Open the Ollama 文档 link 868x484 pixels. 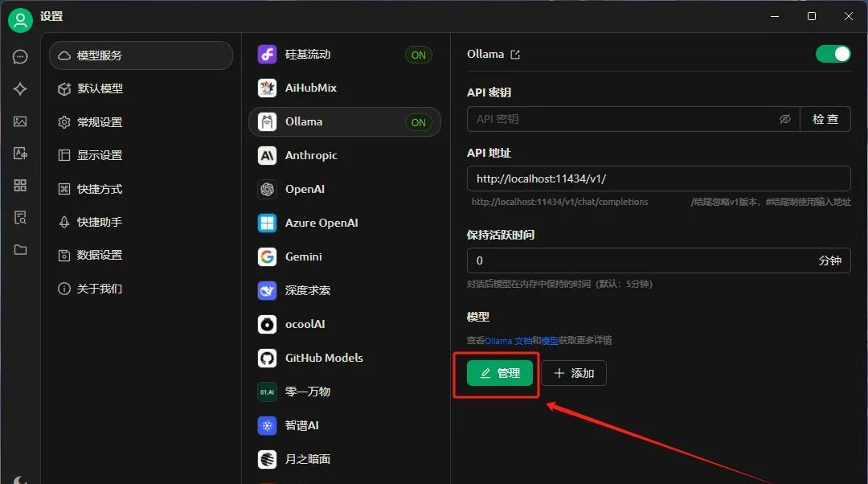tap(508, 341)
